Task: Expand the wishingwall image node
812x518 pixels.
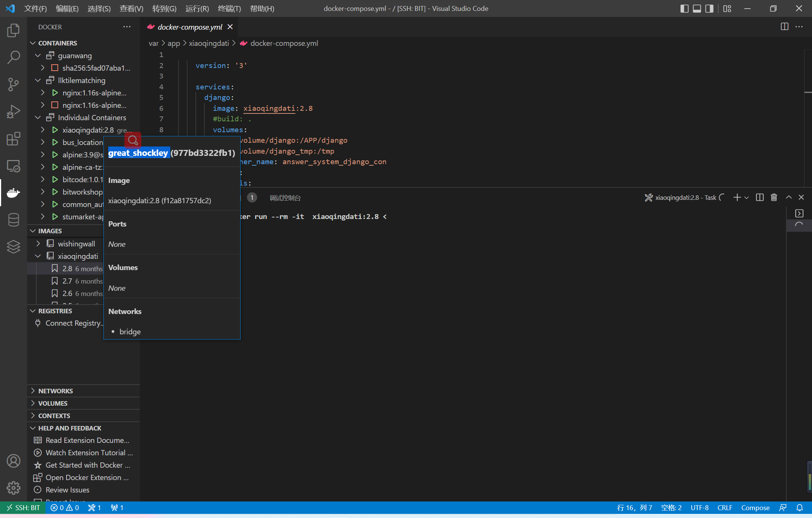Action: (38, 244)
